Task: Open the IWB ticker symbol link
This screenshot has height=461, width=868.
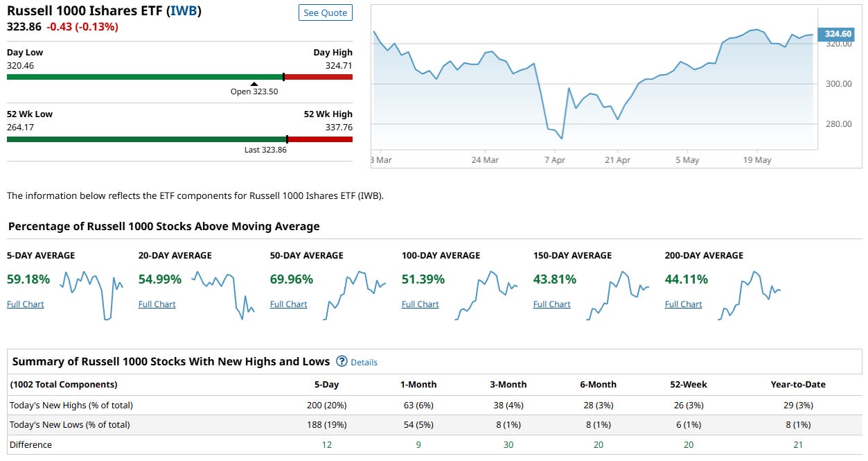Action: (185, 12)
